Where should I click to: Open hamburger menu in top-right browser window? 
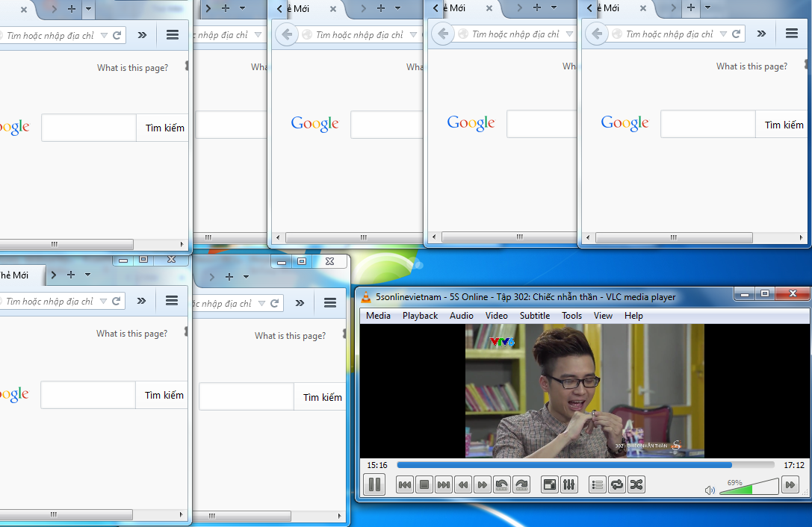pyautogui.click(x=792, y=34)
